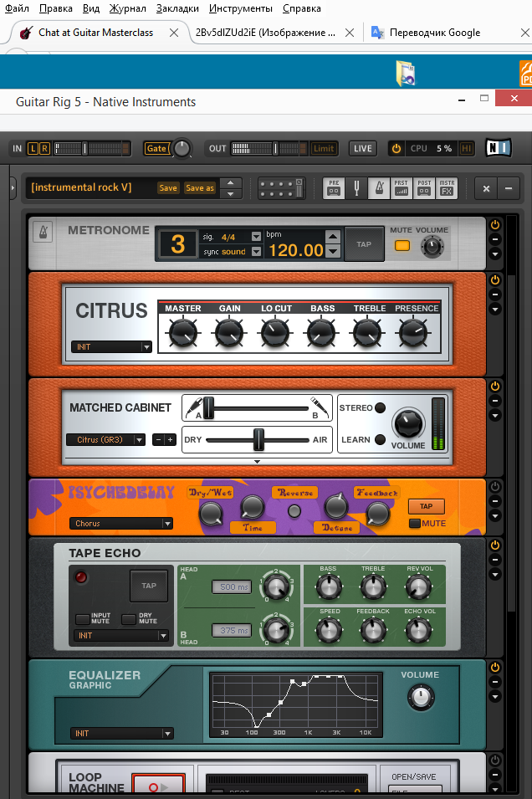Open the Citrus (GR3) cabinet dropdown
The height and width of the screenshot is (799, 532).
[105, 440]
